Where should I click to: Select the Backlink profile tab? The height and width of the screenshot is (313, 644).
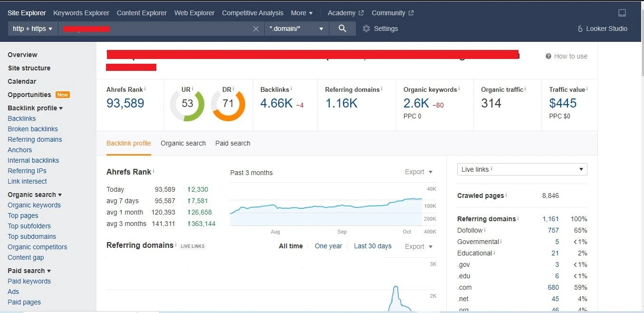[129, 143]
